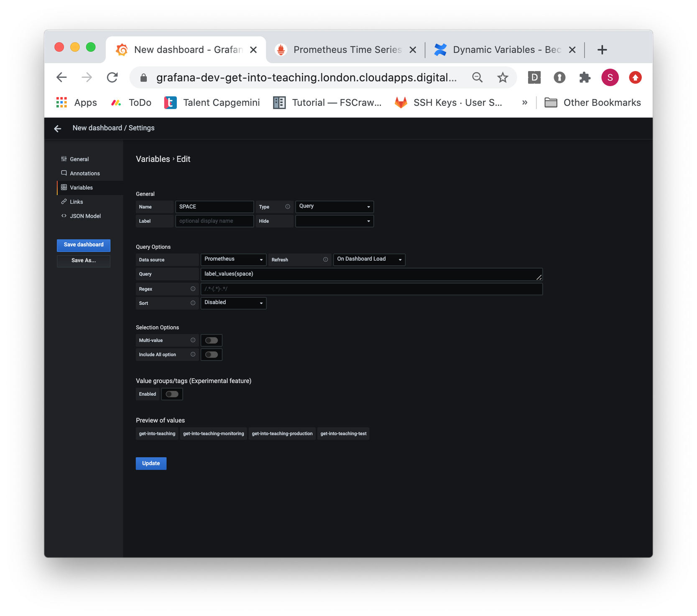Click the back arrow beside New dashboard

point(58,128)
